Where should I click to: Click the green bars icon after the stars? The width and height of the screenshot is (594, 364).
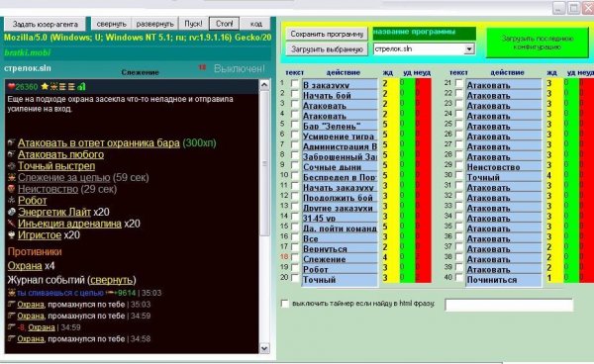click(81, 87)
